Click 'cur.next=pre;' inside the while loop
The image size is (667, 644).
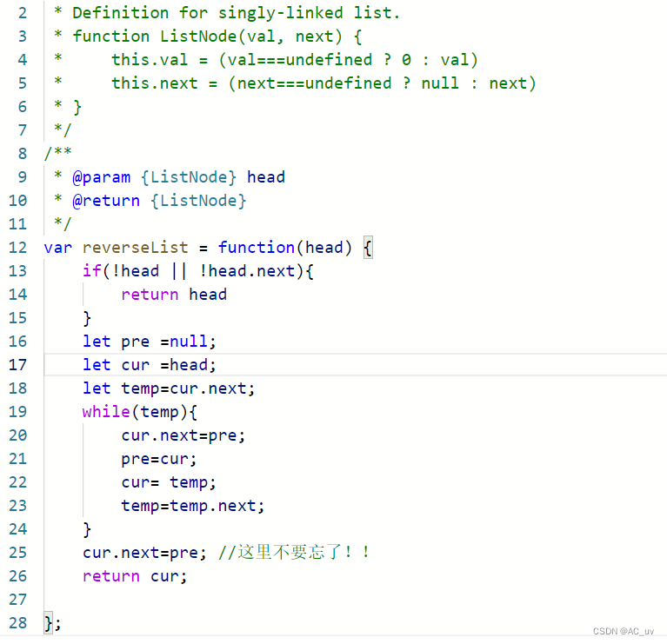tap(183, 435)
